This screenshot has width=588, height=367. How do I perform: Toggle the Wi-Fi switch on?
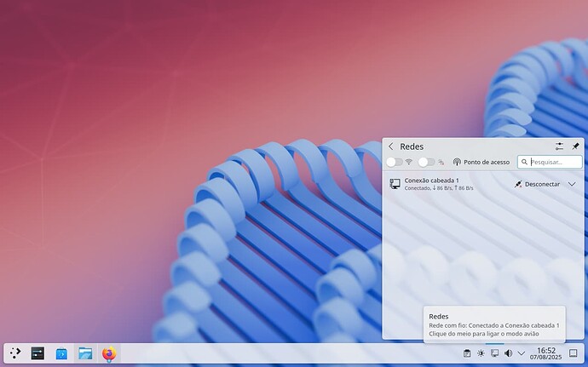(394, 162)
